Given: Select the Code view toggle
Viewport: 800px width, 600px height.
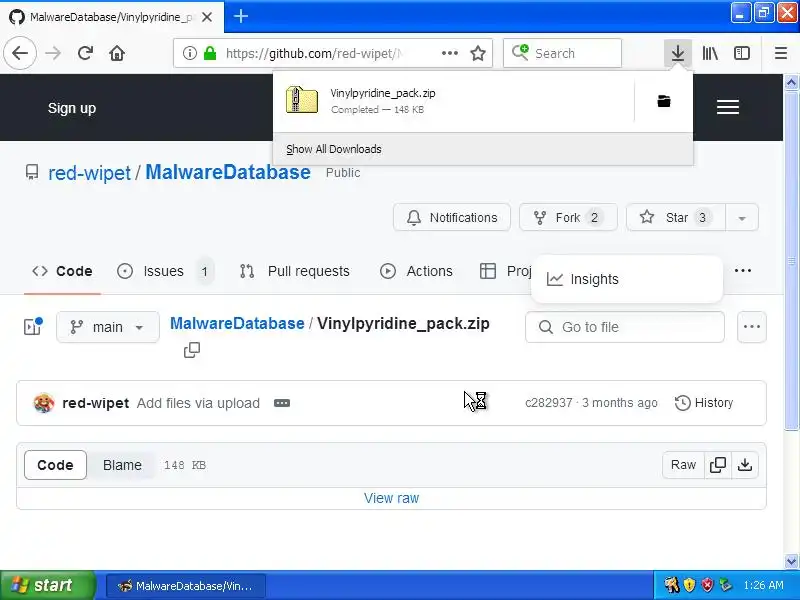Looking at the screenshot, I should pyautogui.click(x=55, y=465).
